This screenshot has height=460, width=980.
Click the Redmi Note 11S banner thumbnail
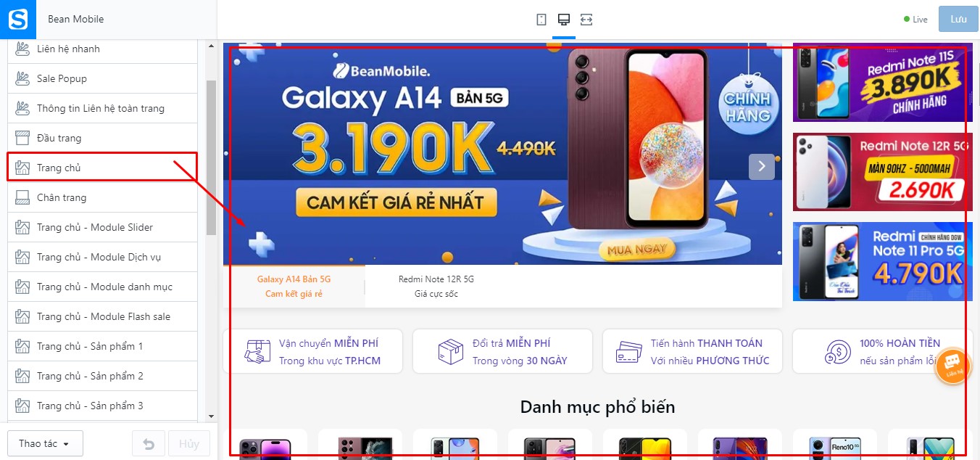click(x=882, y=82)
